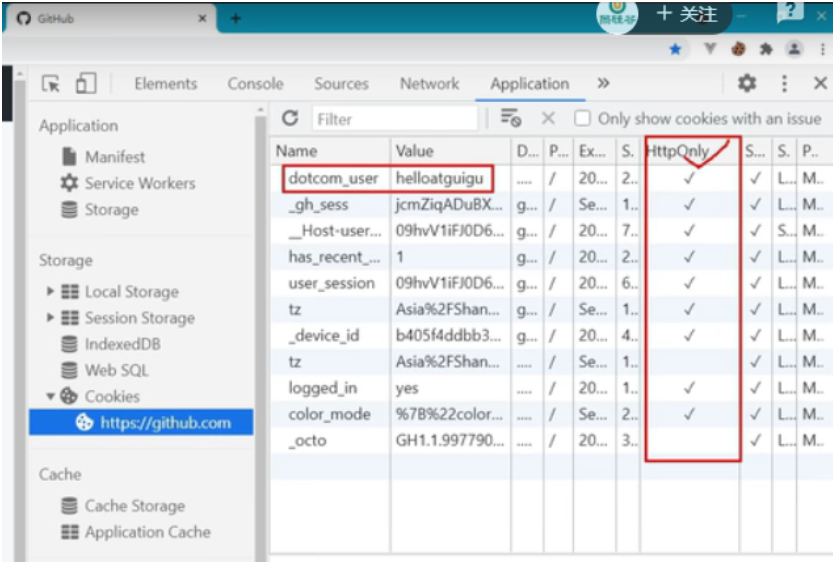Enable Only show cookies with an issue

click(x=582, y=118)
